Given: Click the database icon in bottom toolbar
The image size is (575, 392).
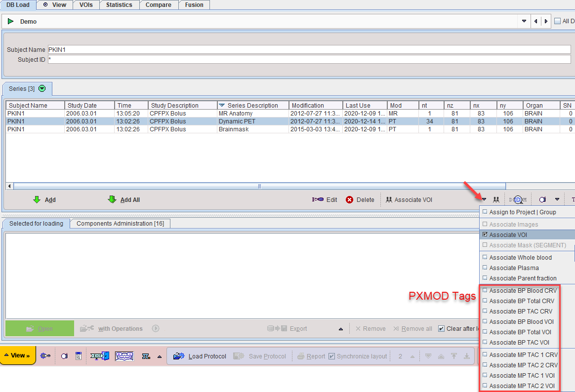Looking at the screenshot, I should point(65,356).
